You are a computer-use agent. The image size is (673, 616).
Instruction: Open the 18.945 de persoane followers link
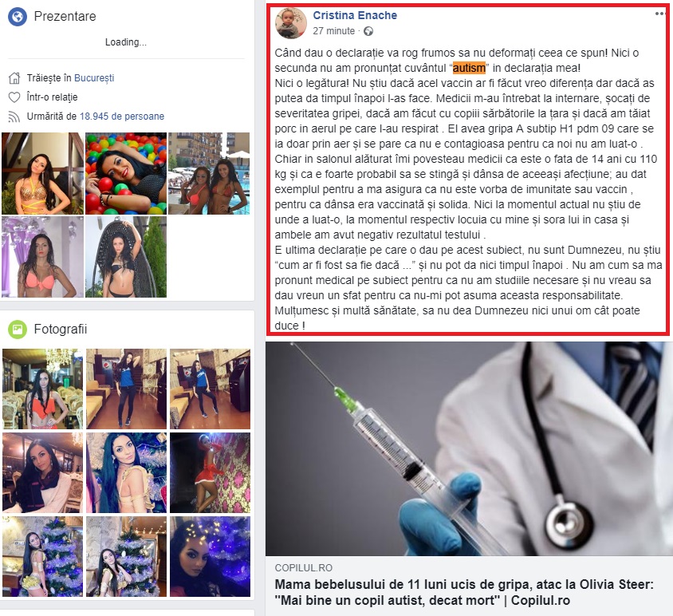point(122,116)
